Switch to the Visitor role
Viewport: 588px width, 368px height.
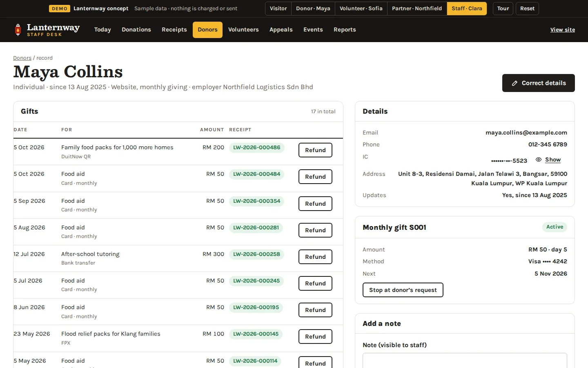tap(278, 9)
